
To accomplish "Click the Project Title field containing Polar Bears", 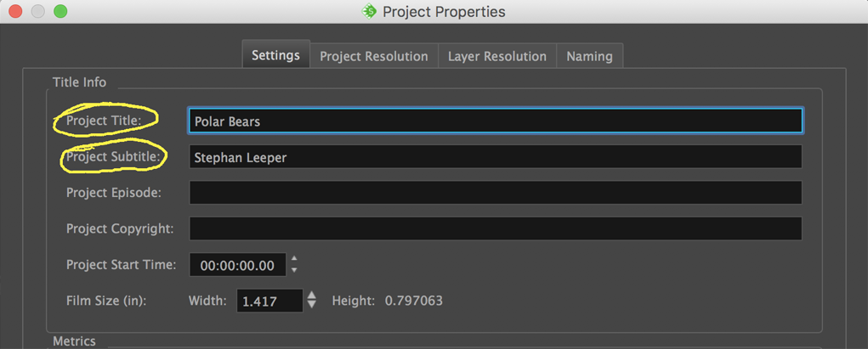I will pos(495,121).
